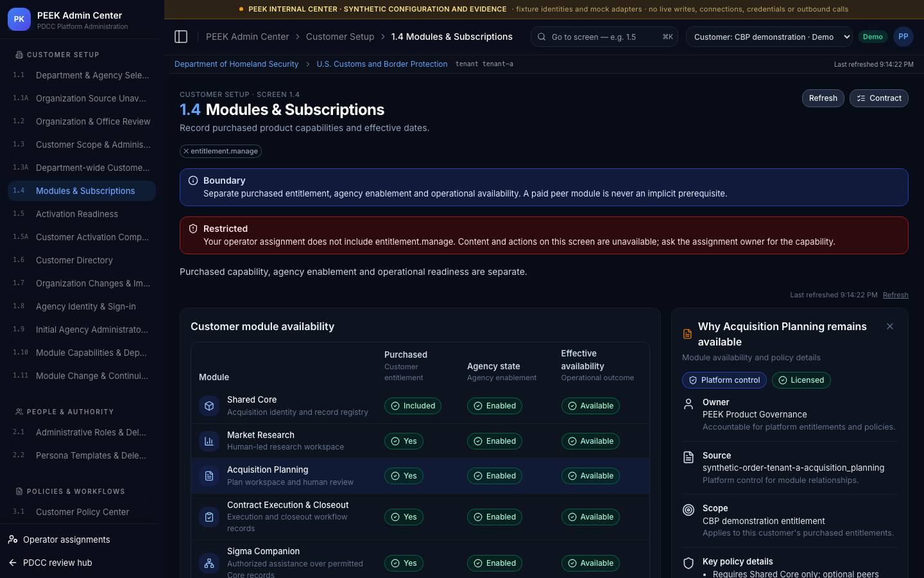This screenshot has height=578, width=924.
Task: Click the PK logo badge
Action: pyautogui.click(x=19, y=19)
